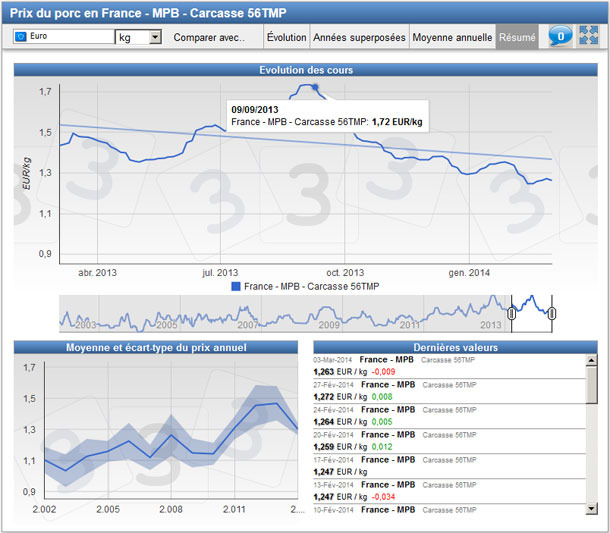The height and width of the screenshot is (533, 610).
Task: Select the Moyenne annuelle tab
Action: (x=453, y=37)
